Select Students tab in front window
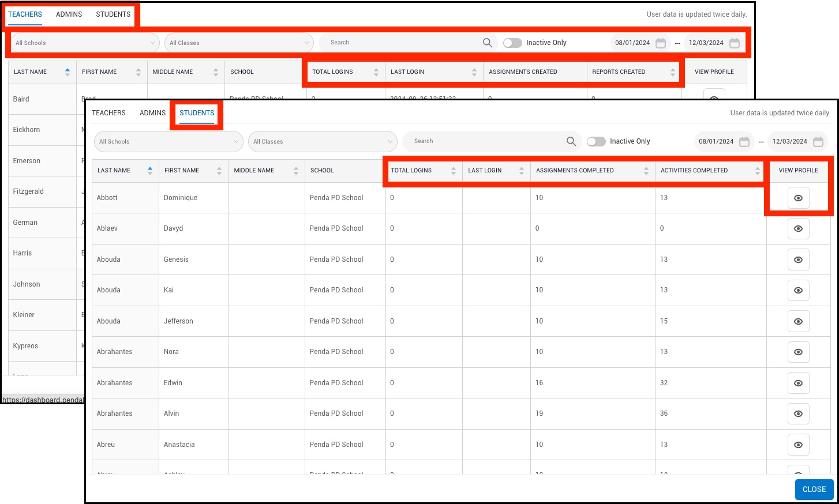Viewport: 839px width, 504px height. click(197, 113)
